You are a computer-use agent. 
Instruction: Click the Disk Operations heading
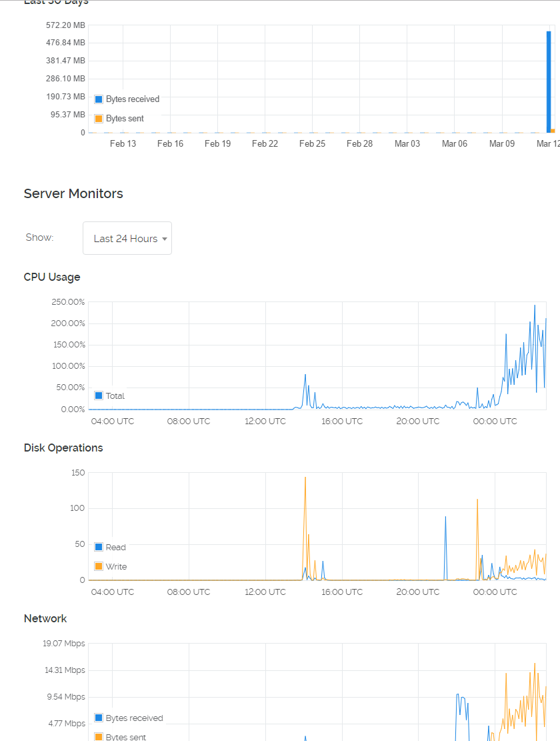pyautogui.click(x=63, y=448)
